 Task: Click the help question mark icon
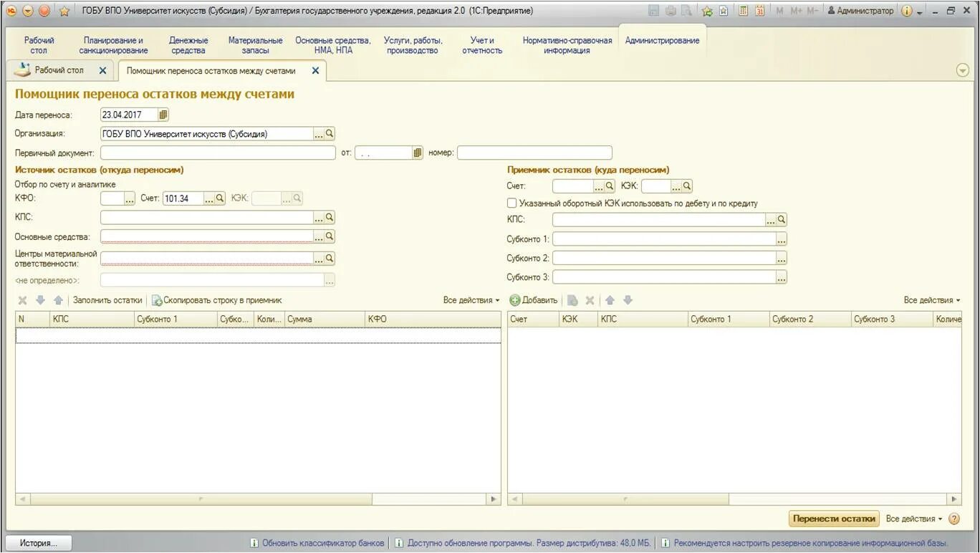tap(954, 519)
